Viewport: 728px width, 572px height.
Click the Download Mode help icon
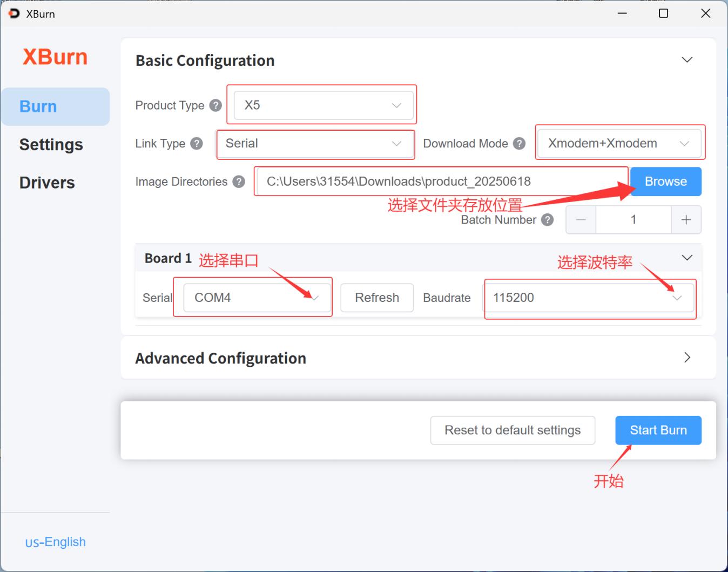tap(519, 144)
